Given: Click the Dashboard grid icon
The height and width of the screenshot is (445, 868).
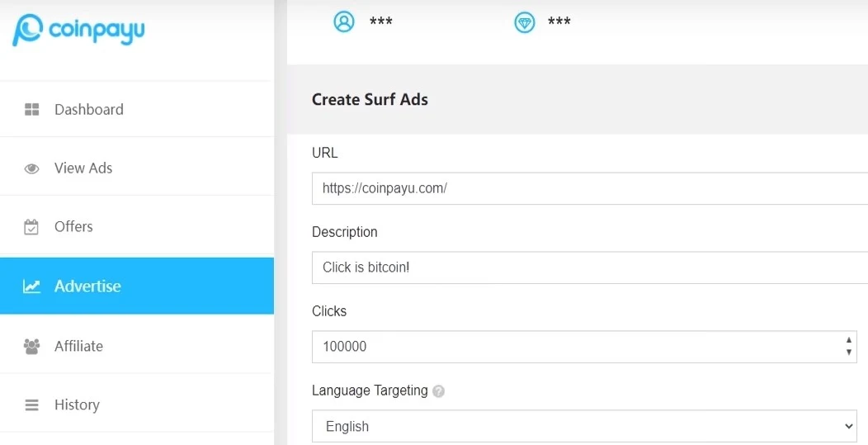Looking at the screenshot, I should pyautogui.click(x=32, y=110).
